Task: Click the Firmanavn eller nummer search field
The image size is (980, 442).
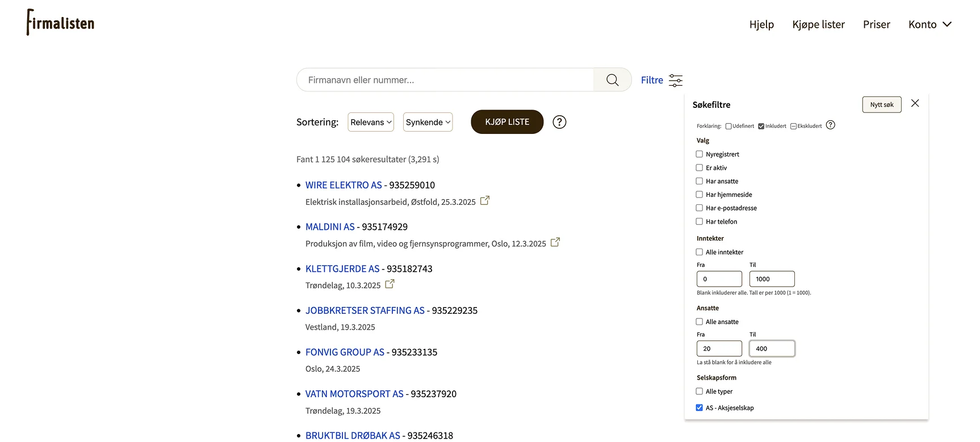Action: [x=446, y=80]
